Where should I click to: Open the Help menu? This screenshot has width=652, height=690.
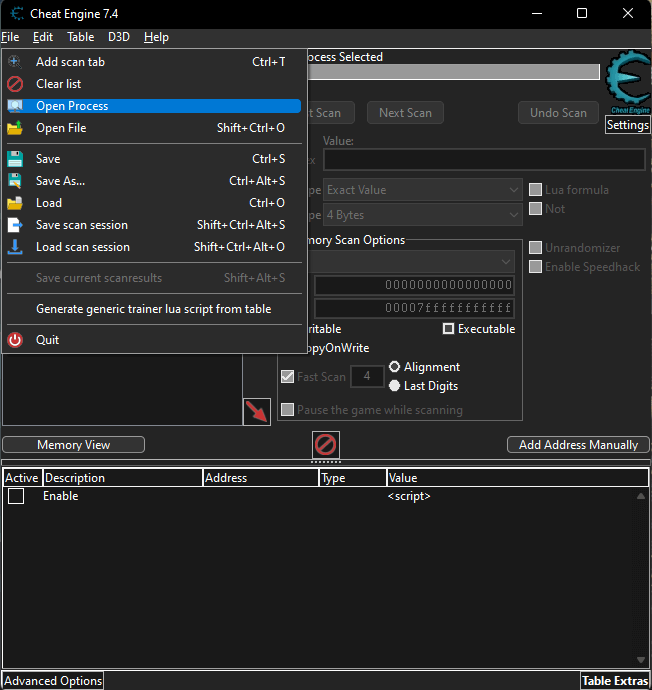point(156,37)
